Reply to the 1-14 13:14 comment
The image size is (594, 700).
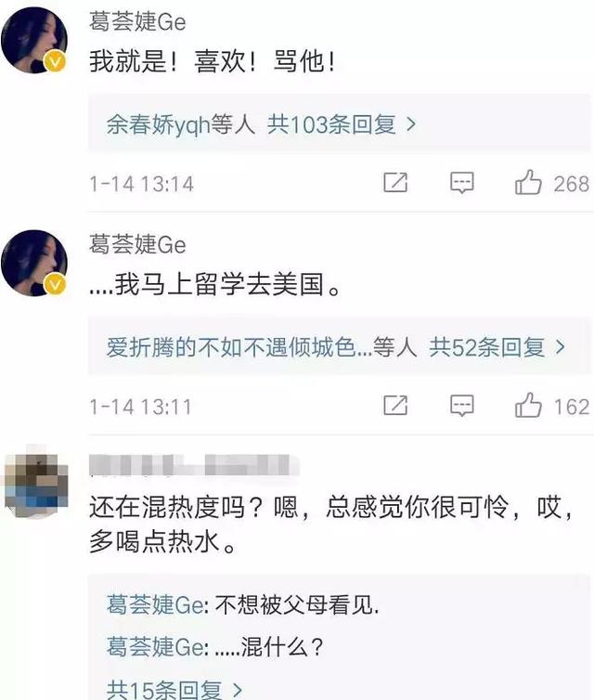(461, 183)
